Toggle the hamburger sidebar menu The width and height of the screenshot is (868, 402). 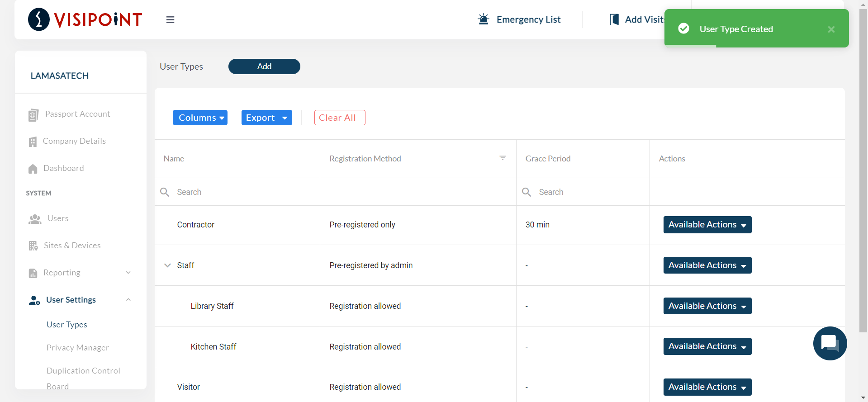pyautogui.click(x=170, y=20)
